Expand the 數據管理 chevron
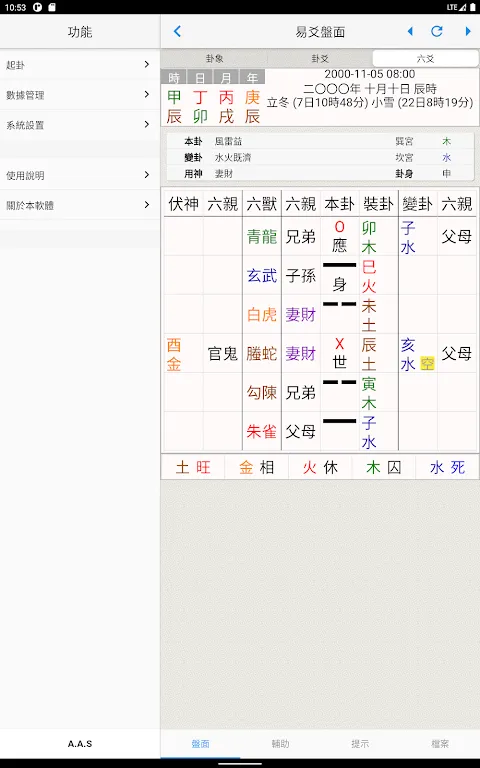Viewport: 480px width, 768px height. pos(147,94)
